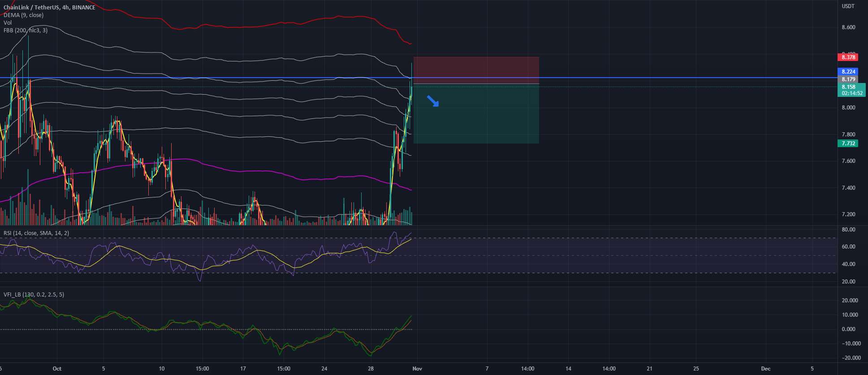Click the blue 8.224 horizontal line price label
This screenshot has width=868, height=375.
(x=848, y=71)
